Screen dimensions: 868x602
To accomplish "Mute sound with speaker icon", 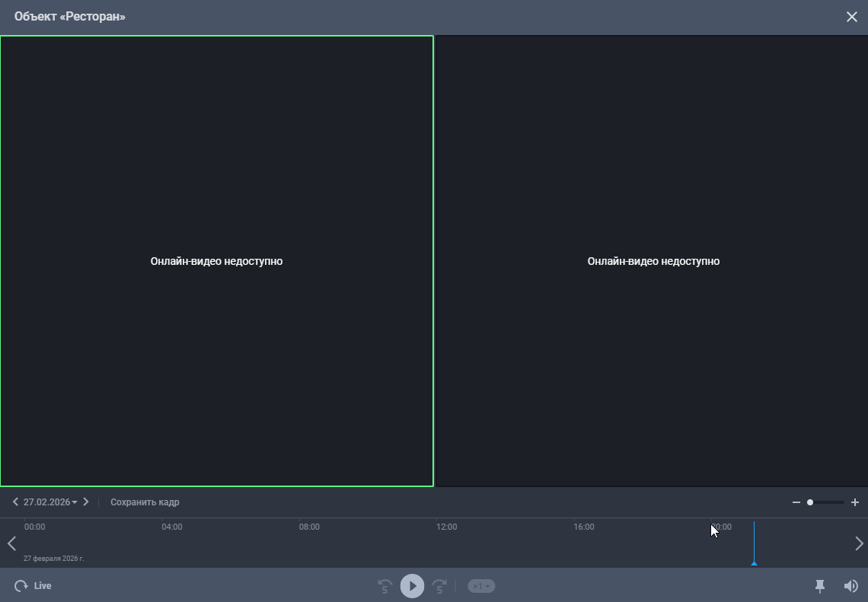I will click(x=850, y=586).
